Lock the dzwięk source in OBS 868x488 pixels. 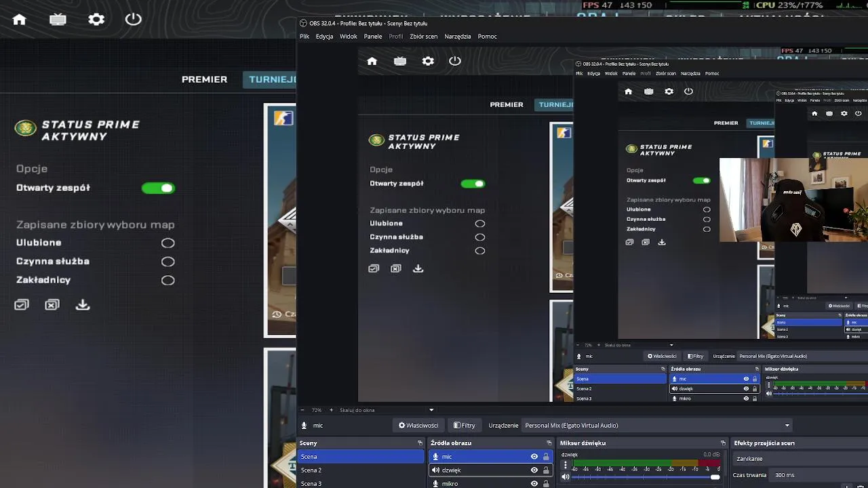coord(546,470)
